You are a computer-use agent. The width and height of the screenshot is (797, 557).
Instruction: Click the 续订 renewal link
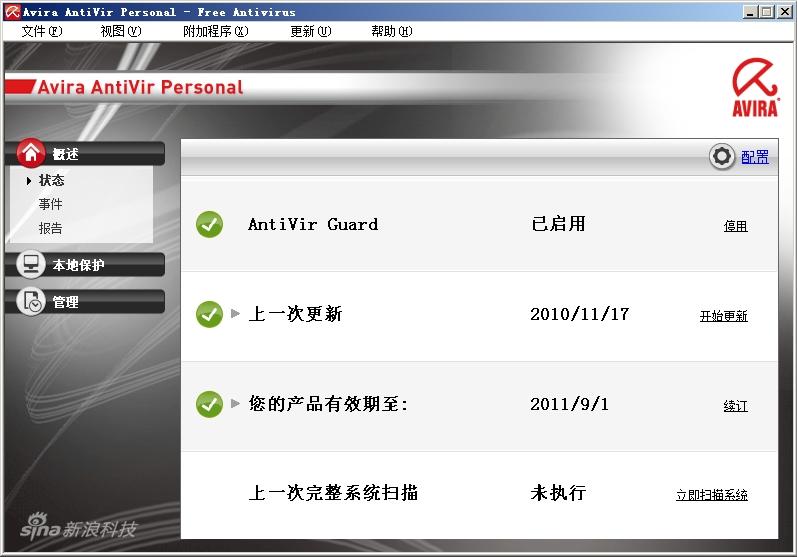(735, 406)
